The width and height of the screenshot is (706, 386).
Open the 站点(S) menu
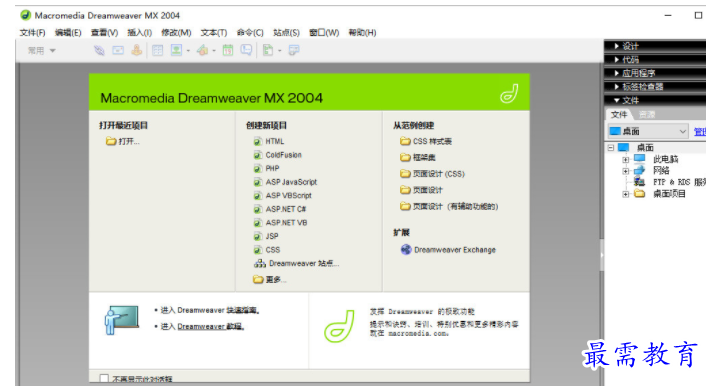point(286,33)
